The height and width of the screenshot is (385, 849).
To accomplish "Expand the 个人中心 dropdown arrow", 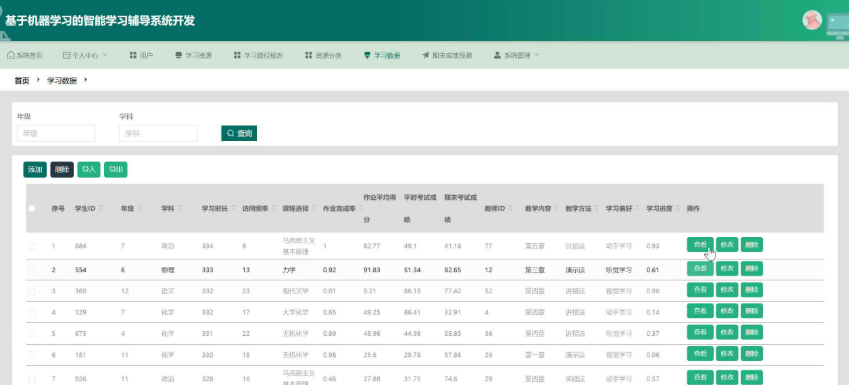I will (x=105, y=55).
